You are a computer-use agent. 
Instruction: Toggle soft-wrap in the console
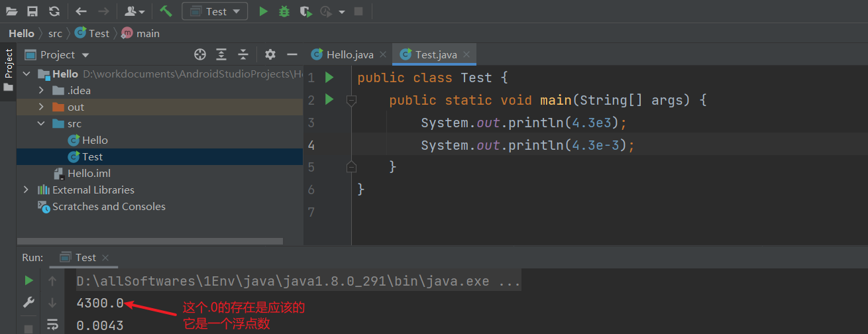[x=52, y=325]
